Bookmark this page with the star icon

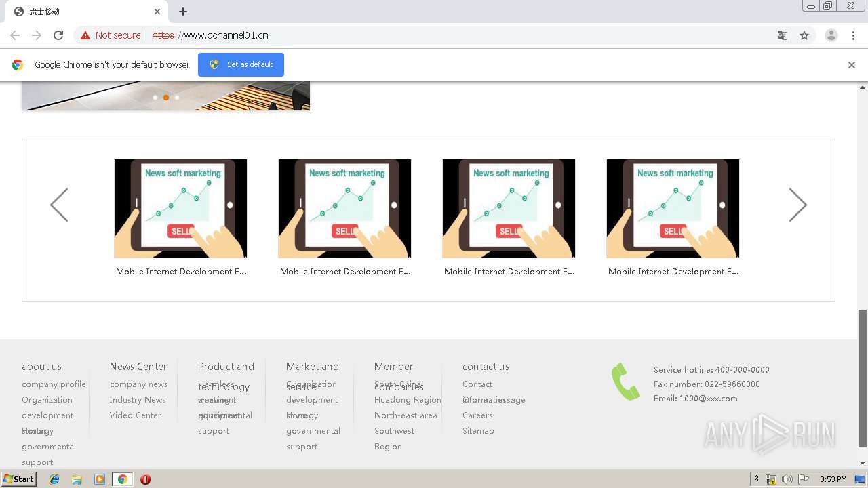pyautogui.click(x=804, y=35)
